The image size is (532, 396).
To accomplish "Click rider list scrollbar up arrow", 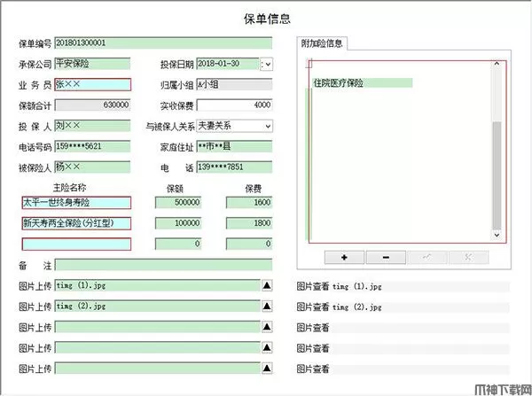I will point(497,64).
